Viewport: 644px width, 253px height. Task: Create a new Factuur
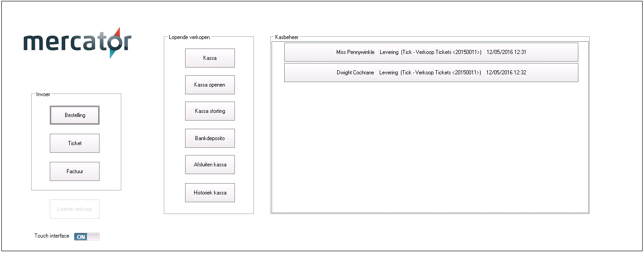click(x=75, y=171)
